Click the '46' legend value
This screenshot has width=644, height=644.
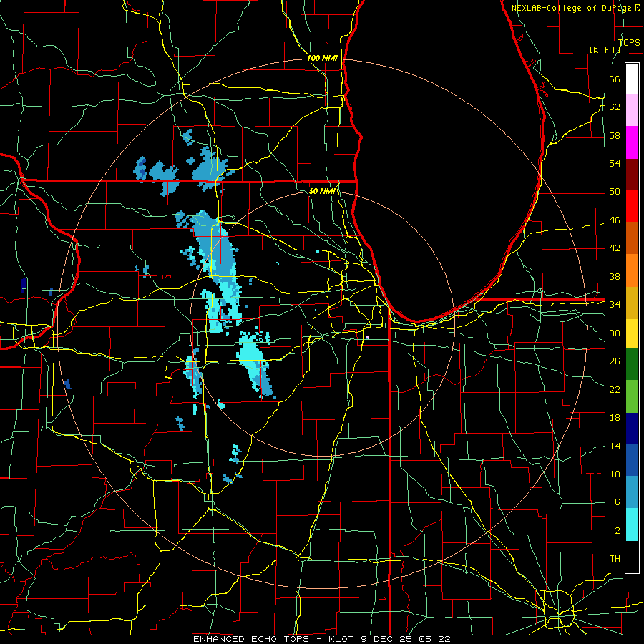(x=615, y=220)
